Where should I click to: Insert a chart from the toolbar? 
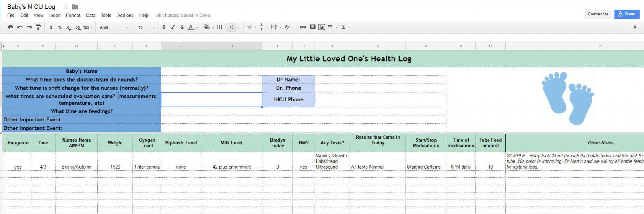(321, 27)
